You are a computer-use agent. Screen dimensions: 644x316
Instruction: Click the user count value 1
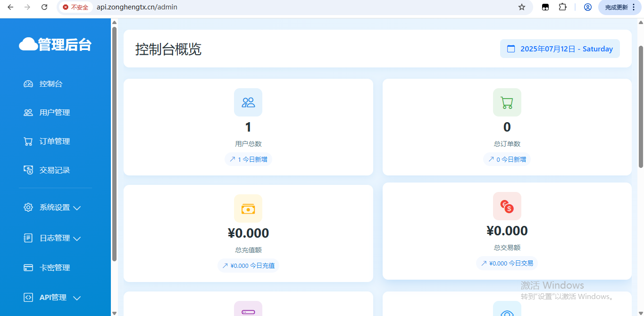248,127
